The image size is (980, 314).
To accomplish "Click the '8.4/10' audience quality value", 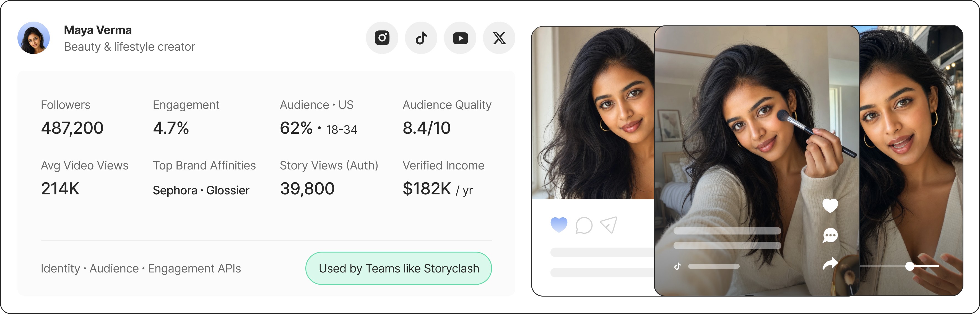I will click(427, 128).
